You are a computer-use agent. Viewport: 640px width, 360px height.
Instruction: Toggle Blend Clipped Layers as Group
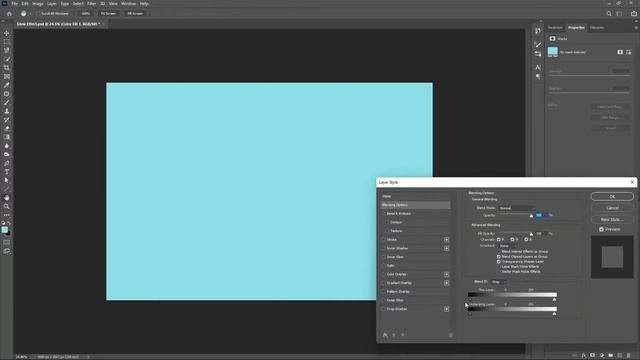[499, 257]
